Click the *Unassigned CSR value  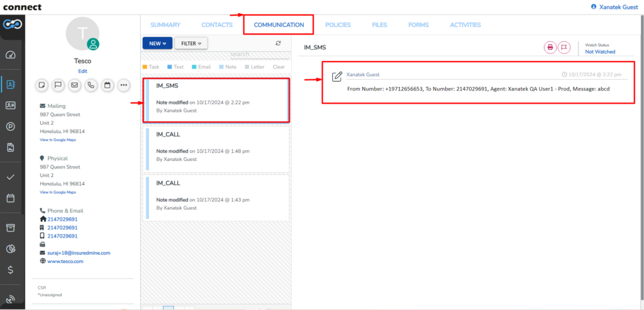50,295
